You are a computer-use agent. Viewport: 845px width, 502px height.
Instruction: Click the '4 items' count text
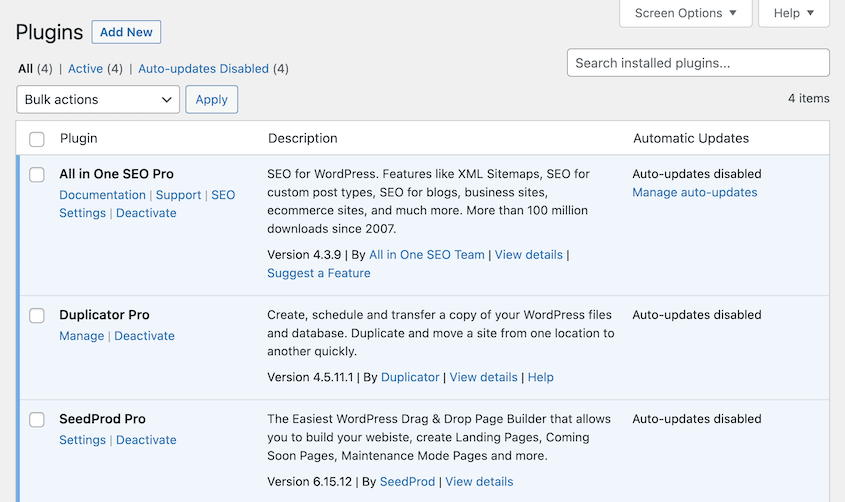pyautogui.click(x=808, y=99)
